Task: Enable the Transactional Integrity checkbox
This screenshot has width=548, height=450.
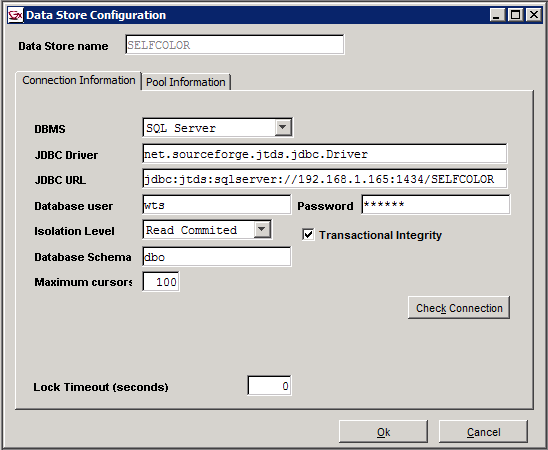Action: pyautogui.click(x=308, y=234)
